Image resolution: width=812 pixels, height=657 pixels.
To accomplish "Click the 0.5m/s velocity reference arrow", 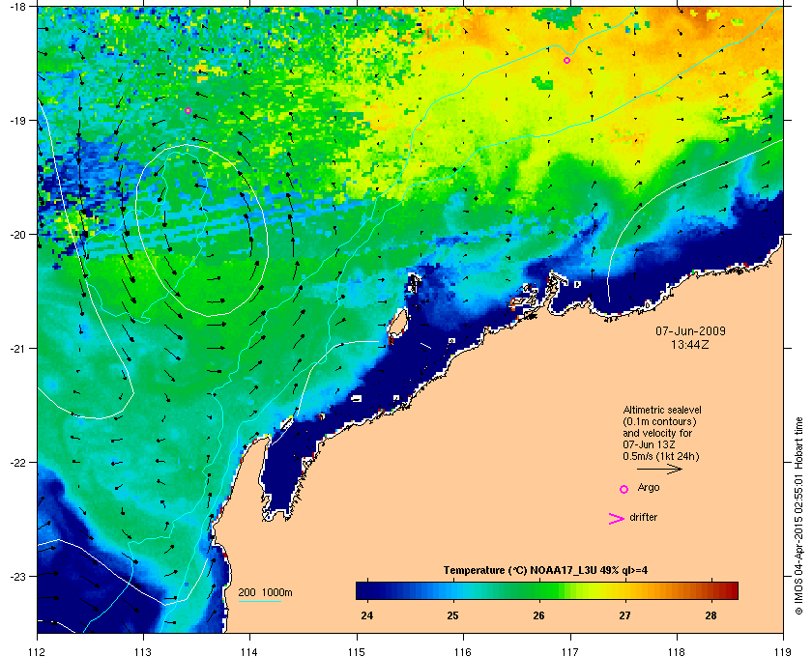I will pos(659,470).
